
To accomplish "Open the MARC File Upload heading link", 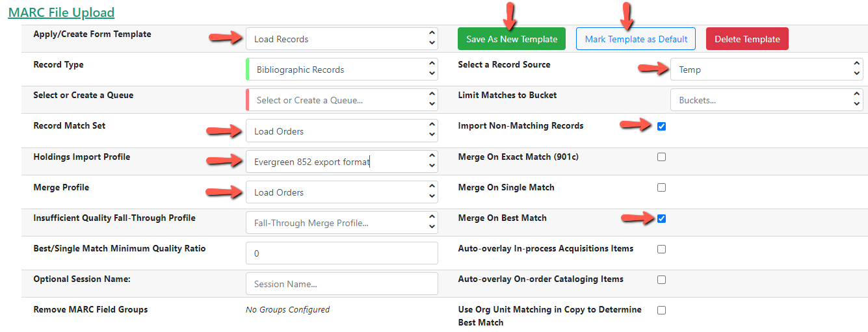I will (x=61, y=12).
